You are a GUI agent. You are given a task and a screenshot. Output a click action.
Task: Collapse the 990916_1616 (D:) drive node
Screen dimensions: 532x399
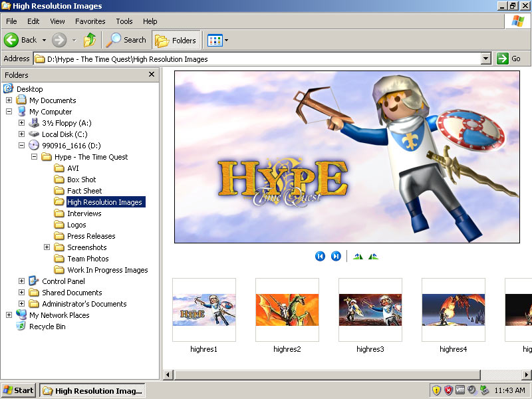click(21, 145)
